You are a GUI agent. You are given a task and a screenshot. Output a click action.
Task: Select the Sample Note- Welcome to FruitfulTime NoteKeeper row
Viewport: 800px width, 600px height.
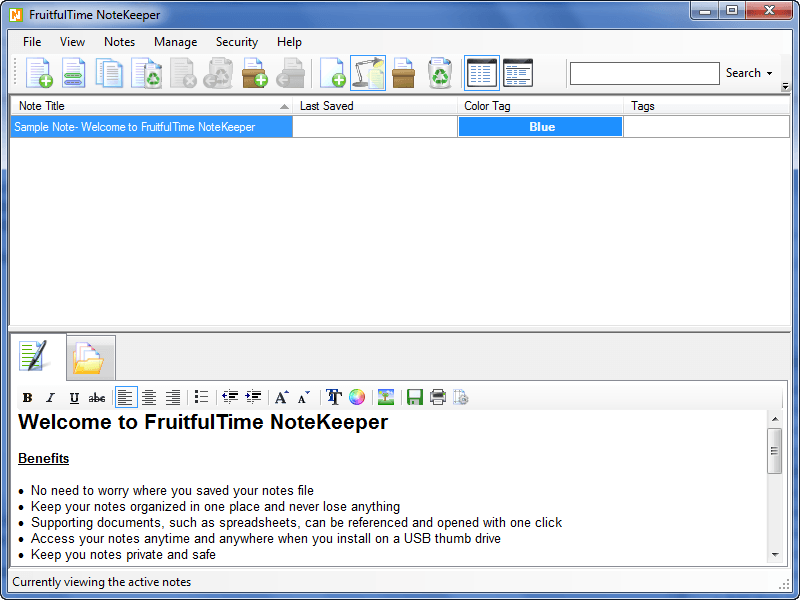tap(400, 127)
